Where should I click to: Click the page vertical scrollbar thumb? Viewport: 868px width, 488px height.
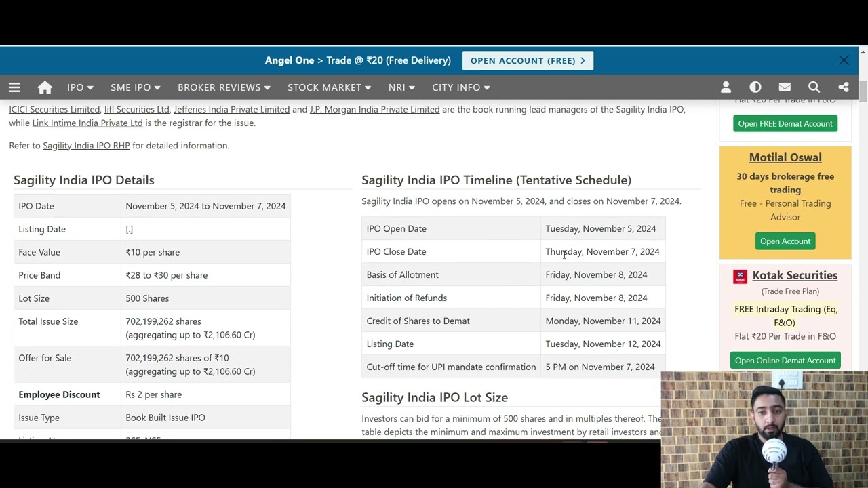pyautogui.click(x=863, y=91)
